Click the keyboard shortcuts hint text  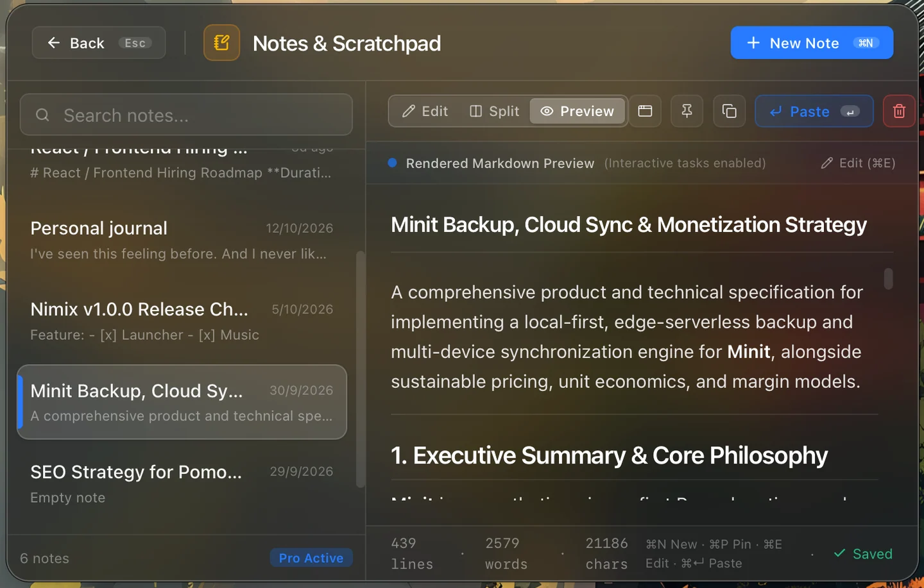[x=714, y=553]
